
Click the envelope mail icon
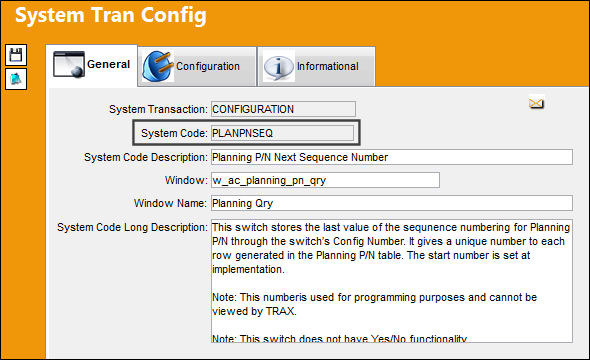tap(536, 103)
